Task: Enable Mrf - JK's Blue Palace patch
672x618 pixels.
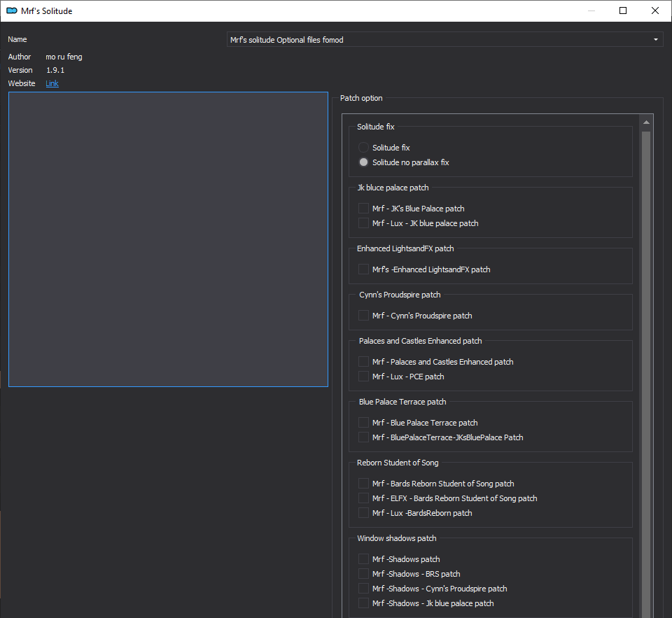Action: click(363, 209)
